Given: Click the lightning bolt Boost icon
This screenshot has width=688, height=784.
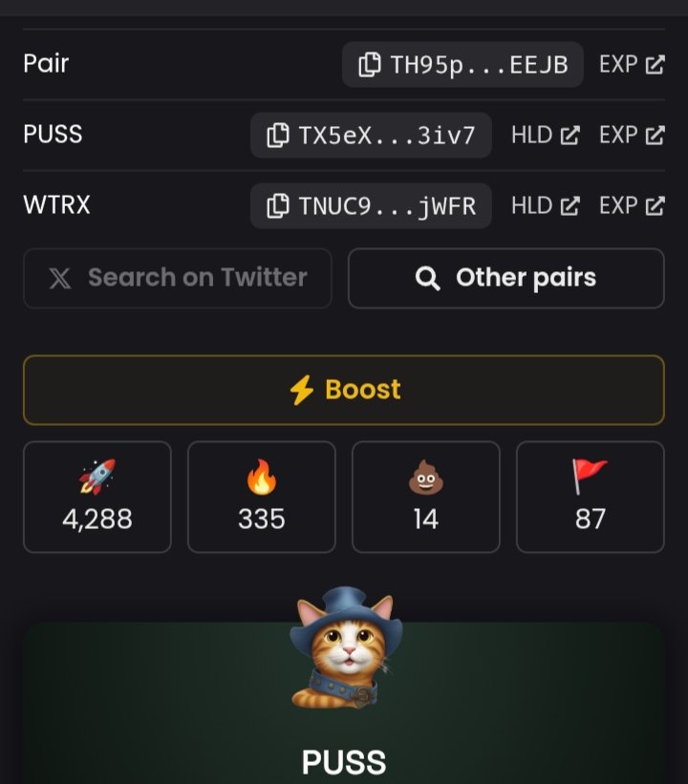Looking at the screenshot, I should (302, 390).
